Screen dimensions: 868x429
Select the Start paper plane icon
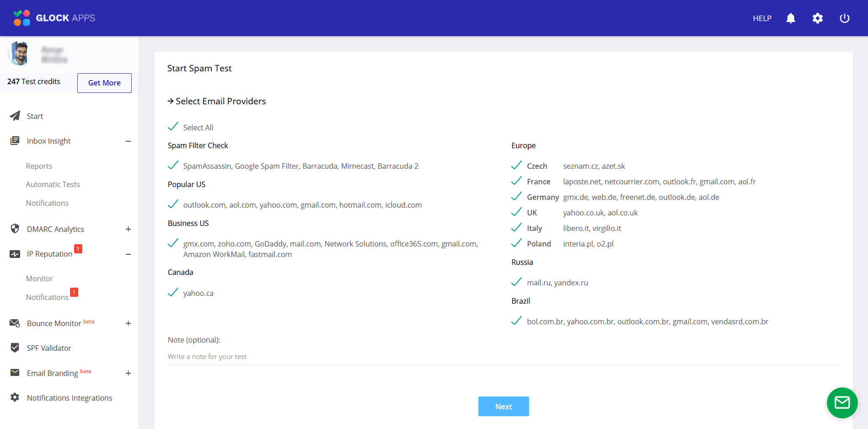click(x=15, y=116)
